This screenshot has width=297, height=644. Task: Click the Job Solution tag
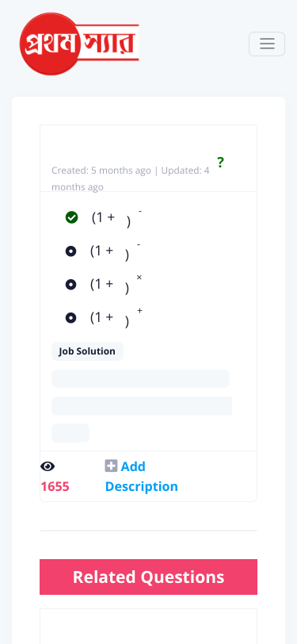(87, 351)
